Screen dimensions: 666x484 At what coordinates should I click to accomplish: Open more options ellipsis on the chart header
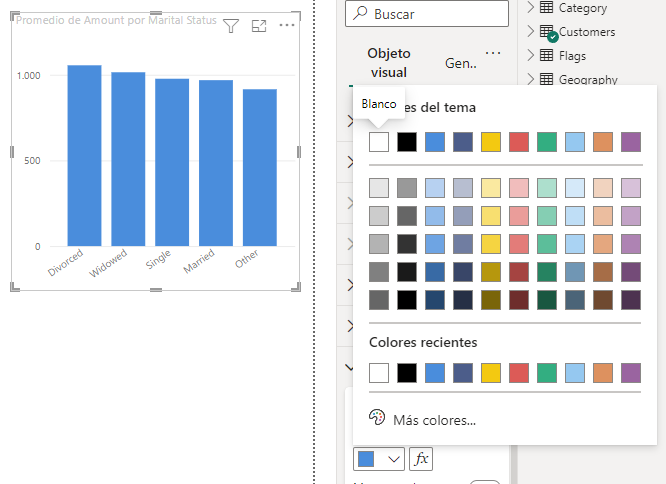[x=287, y=27]
